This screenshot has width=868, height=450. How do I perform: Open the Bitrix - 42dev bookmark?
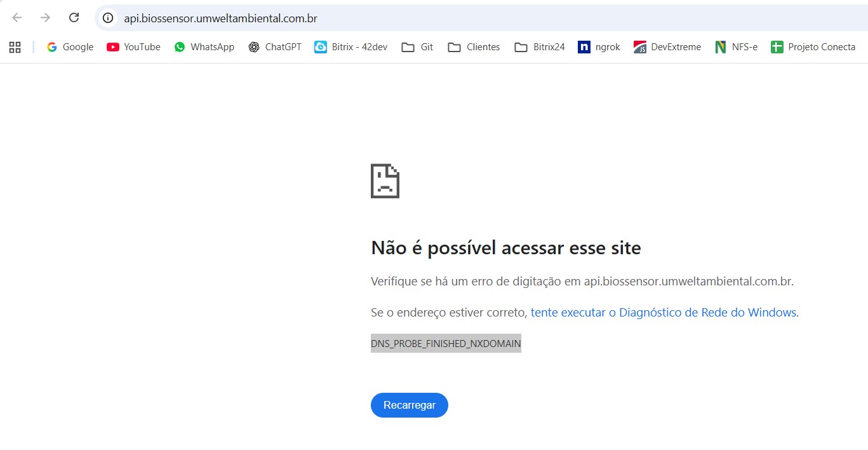351,47
